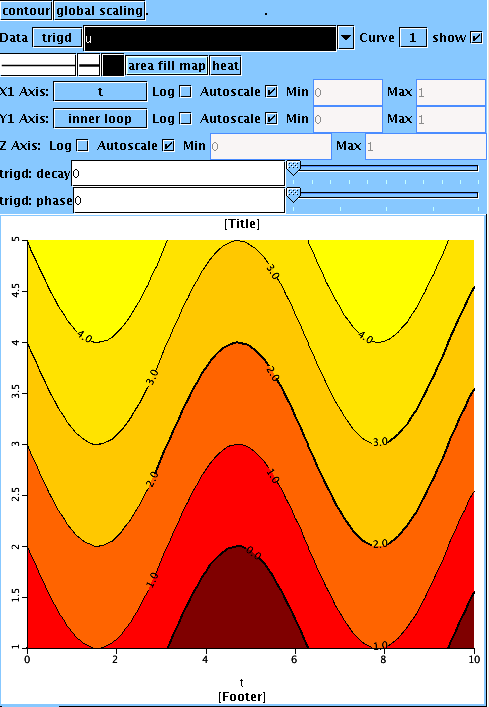Toggle Y1 Axis Log checkbox
489x707 pixels.
pyautogui.click(x=185, y=119)
